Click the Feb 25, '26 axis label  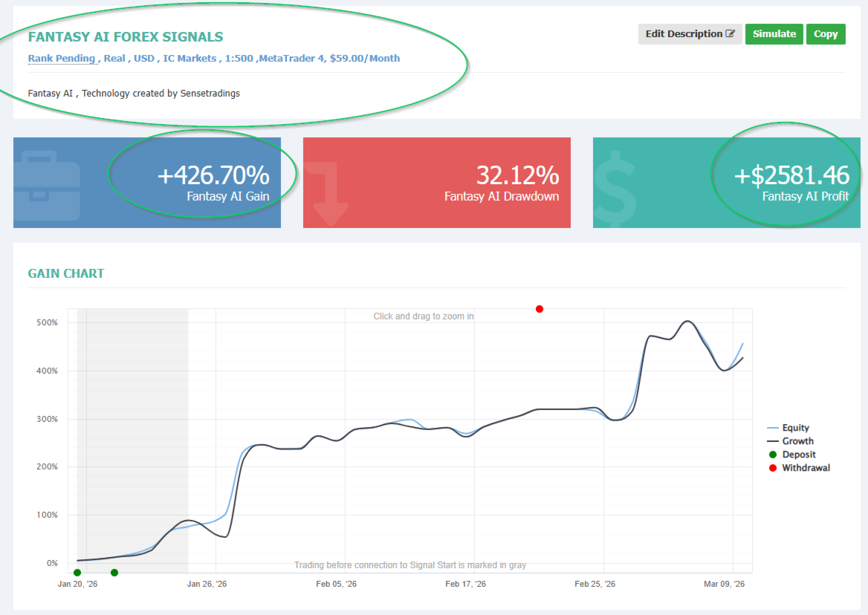click(x=595, y=584)
